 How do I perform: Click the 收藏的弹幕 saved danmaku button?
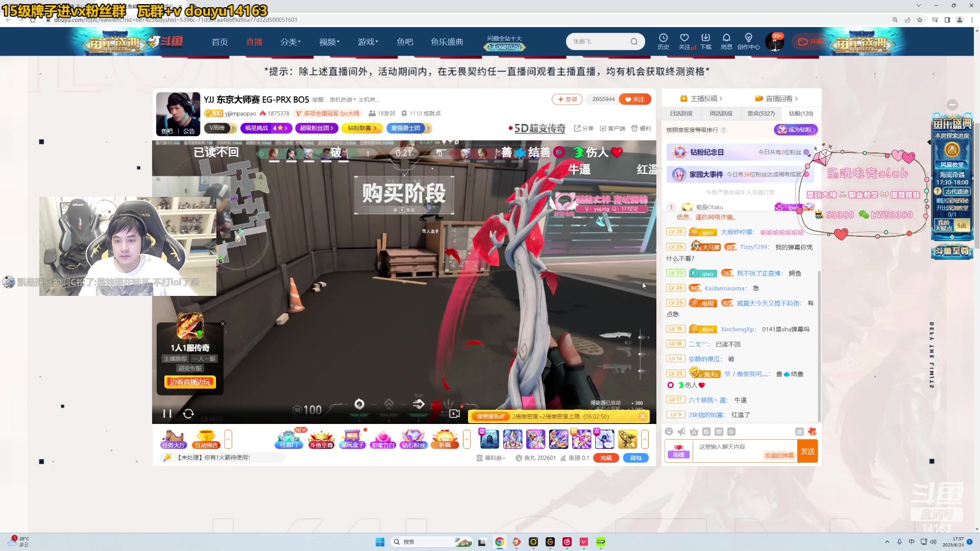click(x=779, y=456)
